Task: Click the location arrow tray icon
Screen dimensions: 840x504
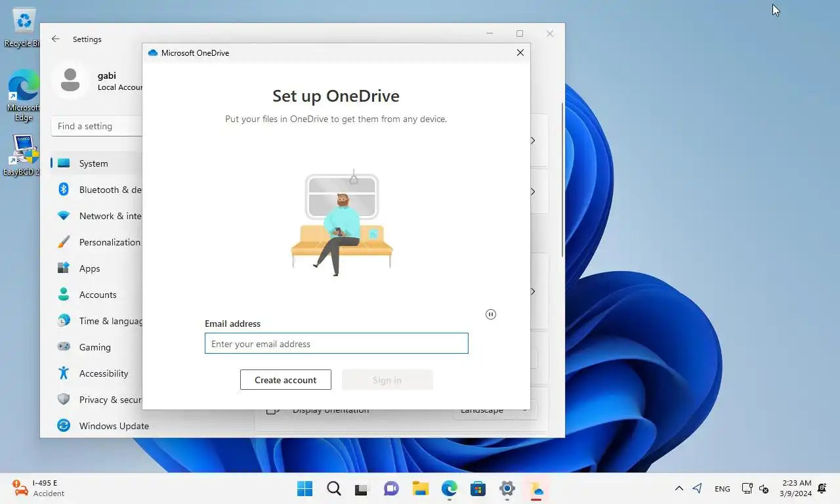Action: click(x=698, y=488)
